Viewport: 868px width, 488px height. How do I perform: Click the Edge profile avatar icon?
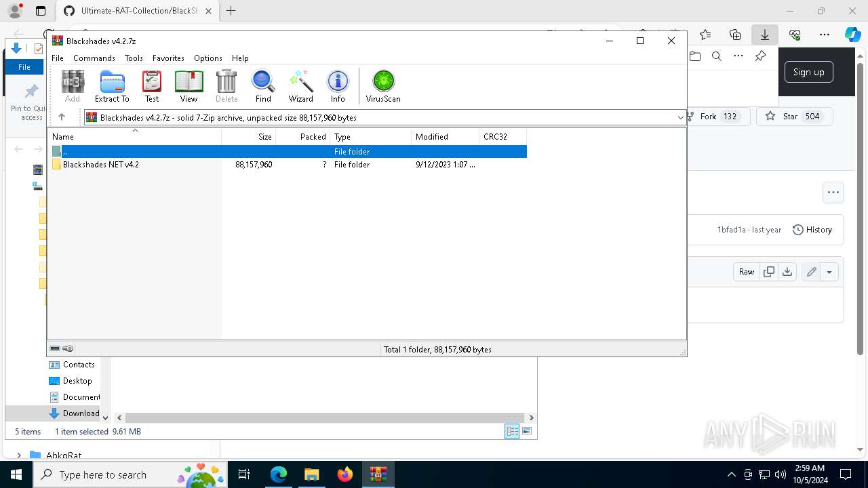click(14, 11)
